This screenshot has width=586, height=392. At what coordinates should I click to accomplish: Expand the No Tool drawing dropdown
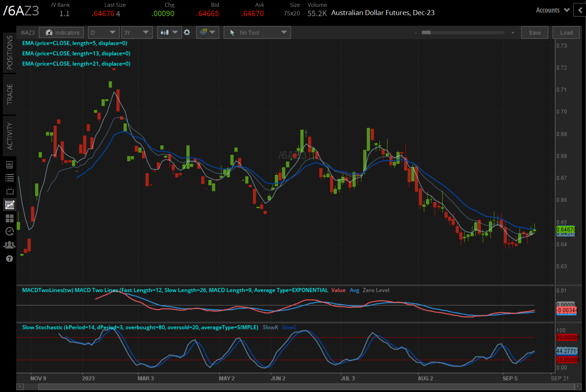click(257, 33)
